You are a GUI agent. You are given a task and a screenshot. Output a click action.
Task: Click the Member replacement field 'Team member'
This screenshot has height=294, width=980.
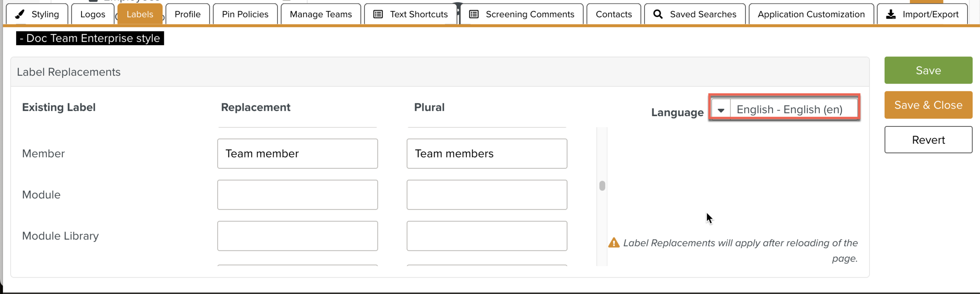coord(297,153)
